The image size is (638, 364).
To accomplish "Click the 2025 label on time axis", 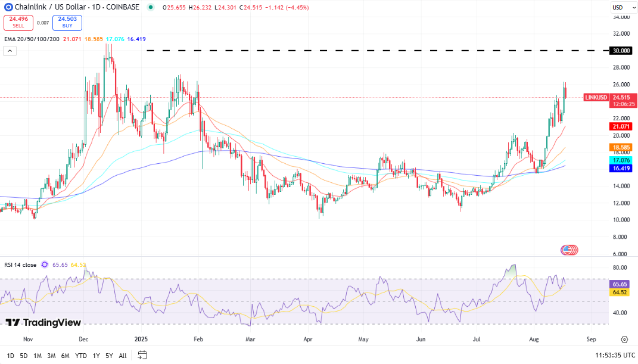I will pyautogui.click(x=141, y=339).
